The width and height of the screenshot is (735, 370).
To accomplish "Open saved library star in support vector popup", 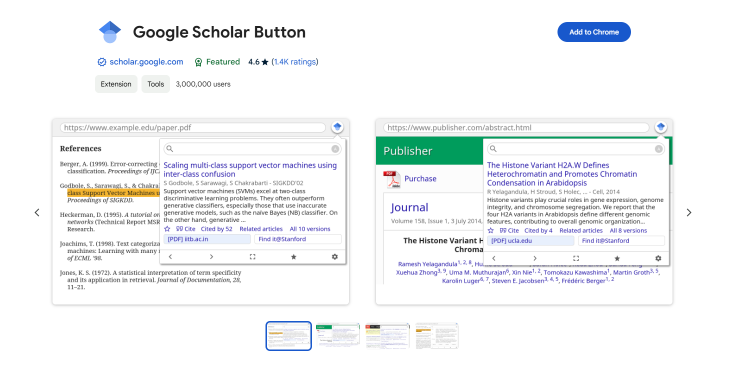I will [293, 257].
